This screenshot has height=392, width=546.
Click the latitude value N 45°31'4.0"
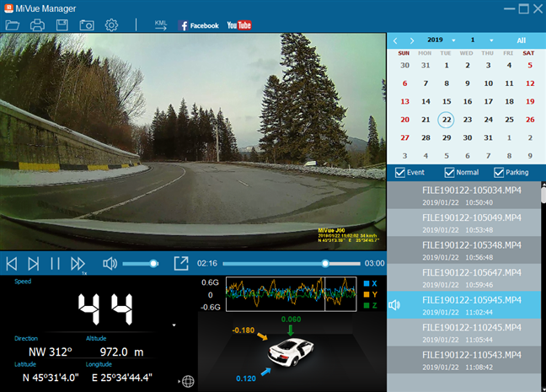click(x=51, y=378)
